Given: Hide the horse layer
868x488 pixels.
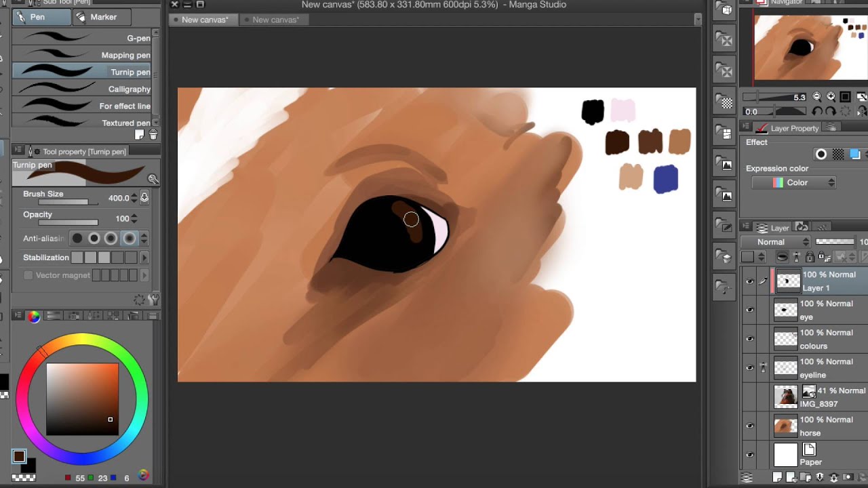Looking at the screenshot, I should [749, 426].
